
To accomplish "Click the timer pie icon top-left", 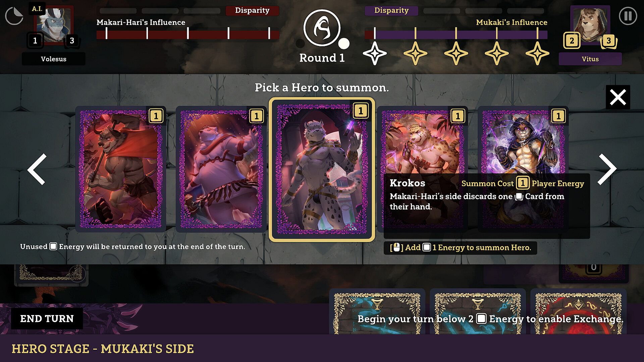I will tap(14, 16).
